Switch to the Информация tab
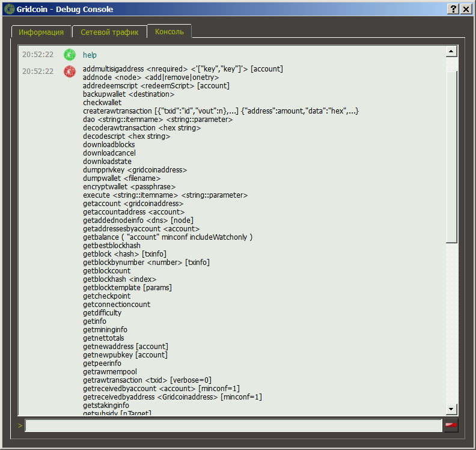 tap(41, 32)
